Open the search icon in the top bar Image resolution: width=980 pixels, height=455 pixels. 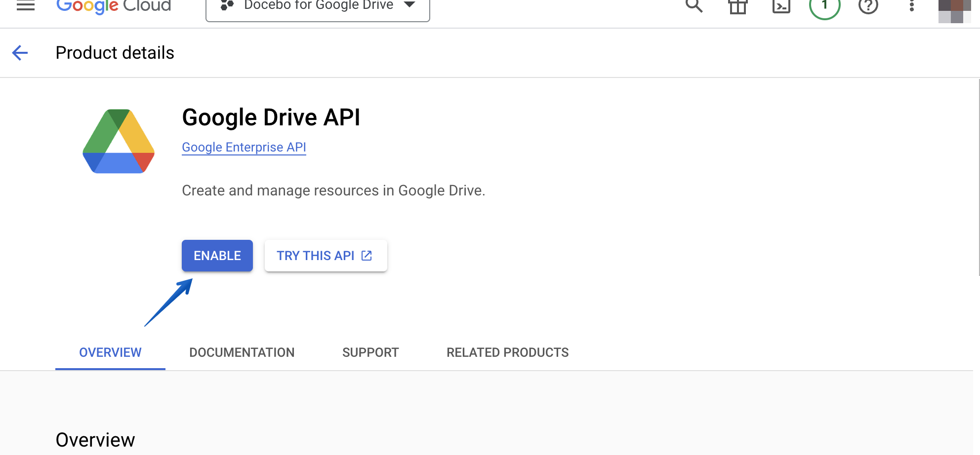click(x=694, y=6)
